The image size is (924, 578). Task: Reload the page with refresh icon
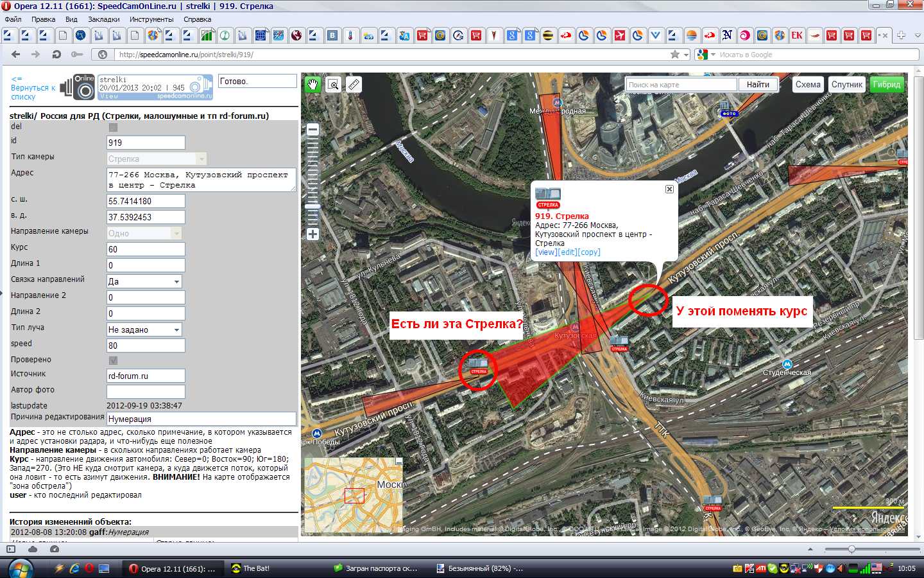point(56,55)
